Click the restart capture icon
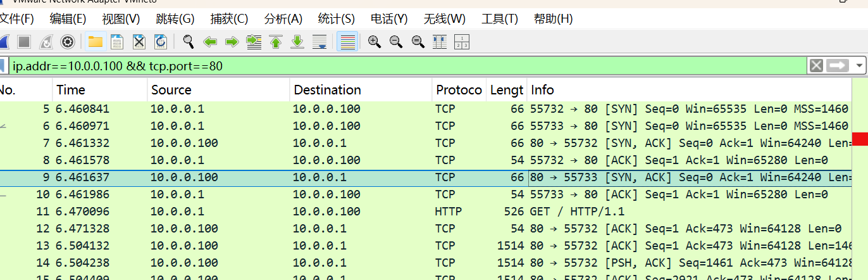This screenshot has height=280, width=868. click(x=46, y=42)
